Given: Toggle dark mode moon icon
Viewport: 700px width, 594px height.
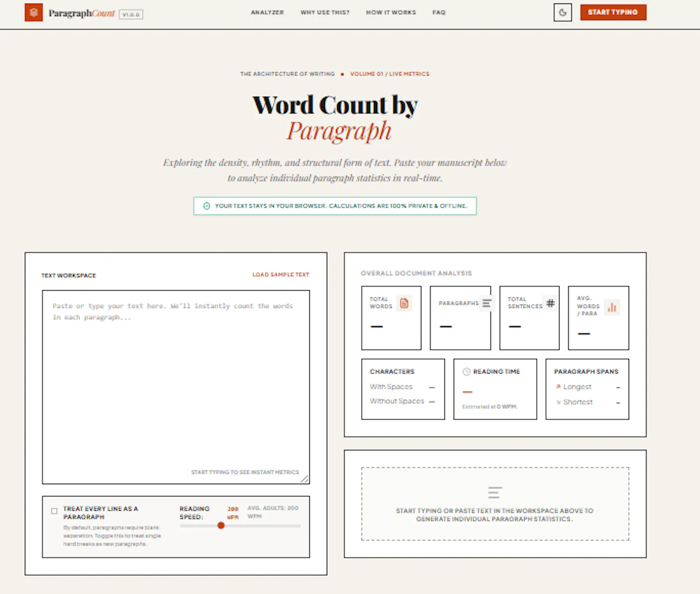Looking at the screenshot, I should coord(563,12).
